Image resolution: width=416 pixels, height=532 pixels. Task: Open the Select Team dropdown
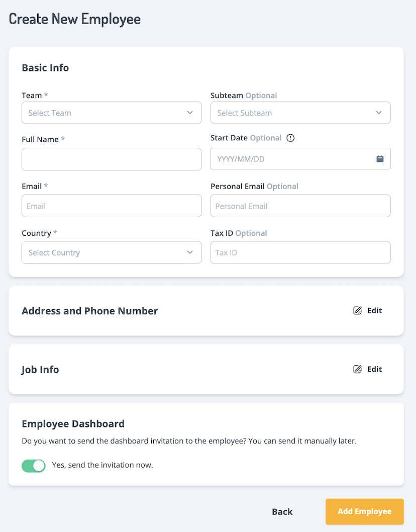coord(112,113)
